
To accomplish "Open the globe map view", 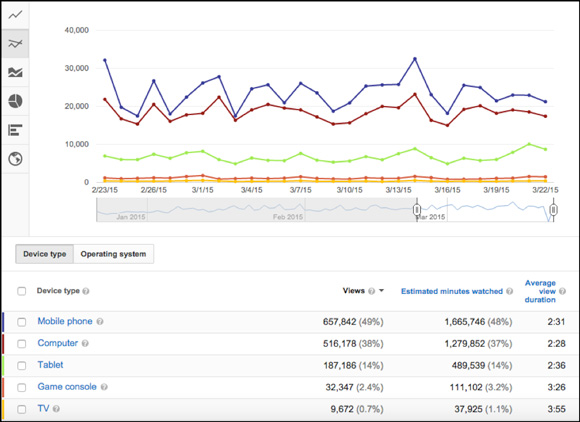I will click(x=15, y=159).
